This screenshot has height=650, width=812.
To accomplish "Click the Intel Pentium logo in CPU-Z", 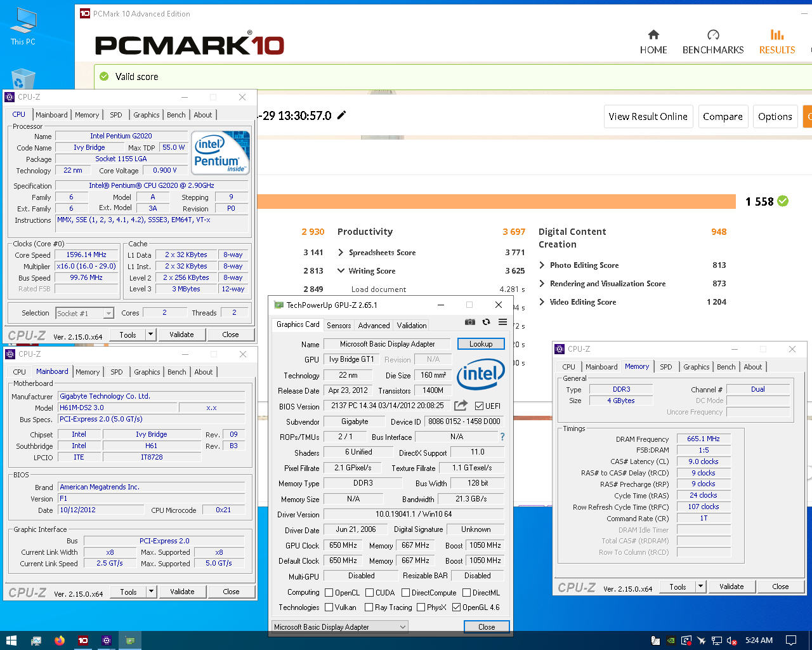I will coord(220,153).
